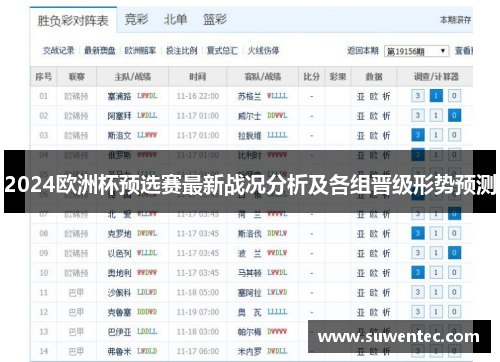The width and height of the screenshot is (500, 362).
Task: Toggle pick 0 for row 02 阿塞拜
Action: (454, 116)
